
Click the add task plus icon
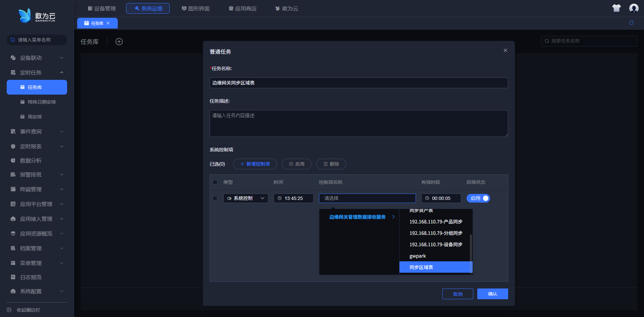pos(119,42)
